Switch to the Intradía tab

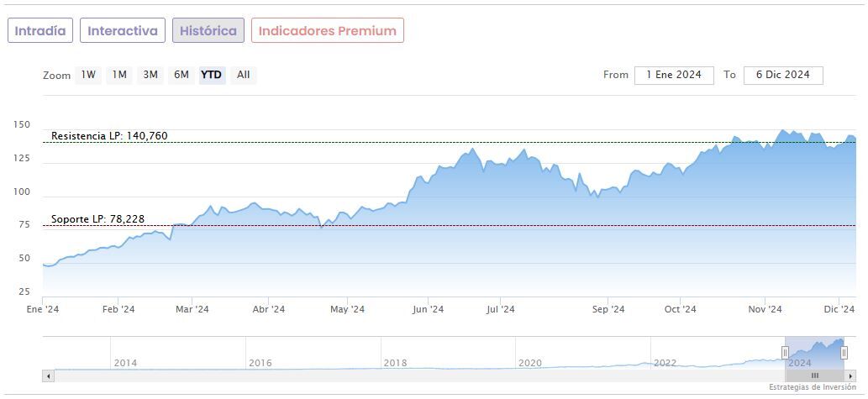40,31
